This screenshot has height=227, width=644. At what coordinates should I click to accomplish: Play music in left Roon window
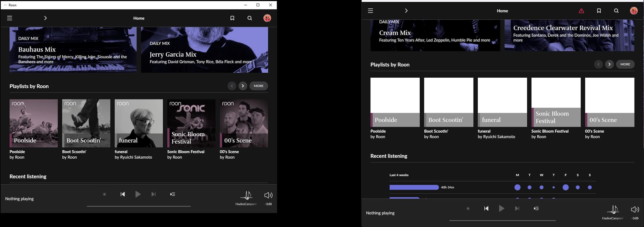tap(138, 194)
